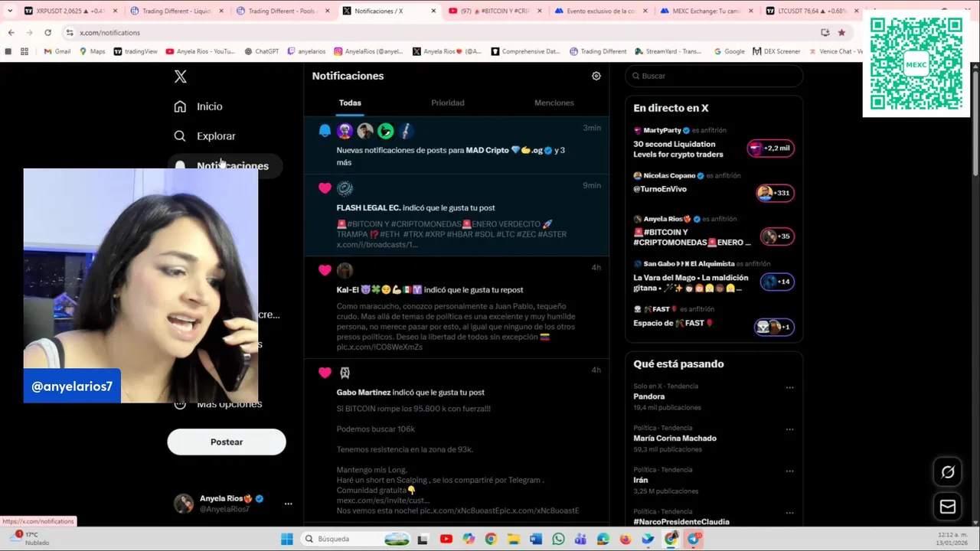The height and width of the screenshot is (551, 980).
Task: Click site info icon in address bar
Action: (x=70, y=33)
